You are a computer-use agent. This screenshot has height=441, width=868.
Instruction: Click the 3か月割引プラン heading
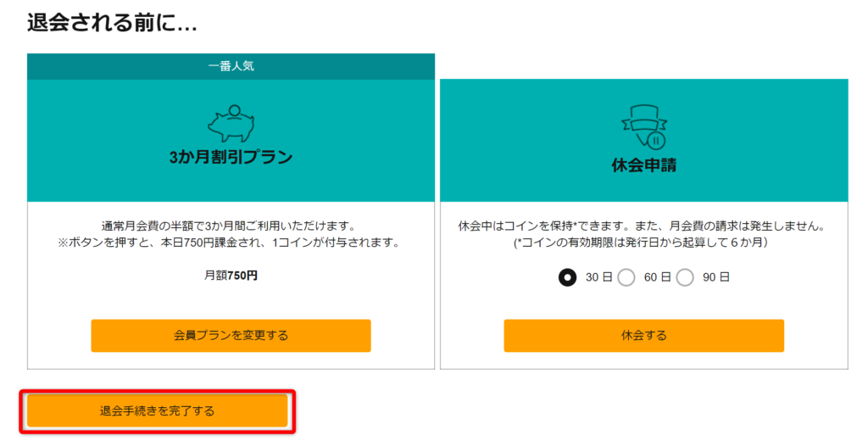coord(231,158)
